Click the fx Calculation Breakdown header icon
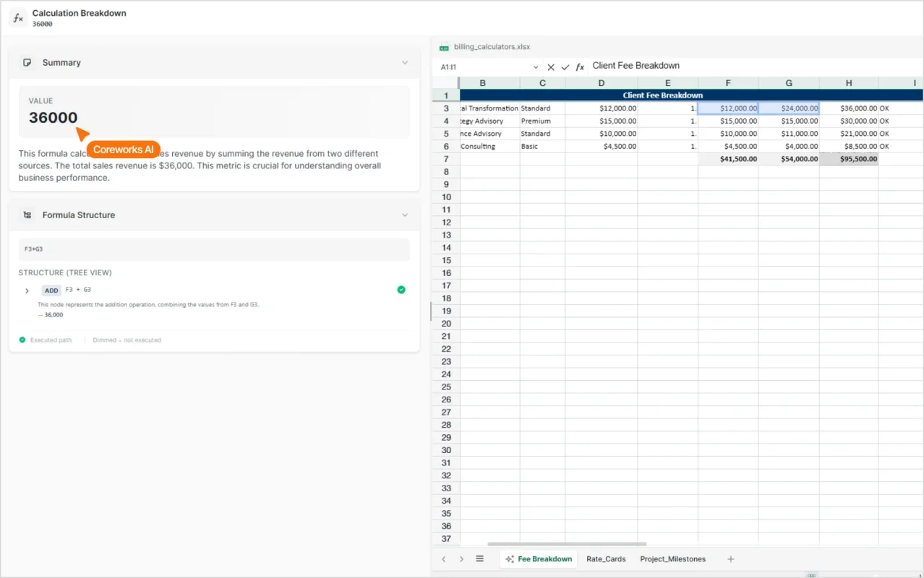924x578 pixels. point(19,18)
